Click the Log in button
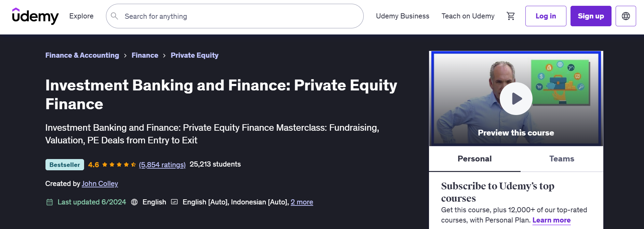Image resolution: width=644 pixels, height=229 pixels. click(x=546, y=16)
